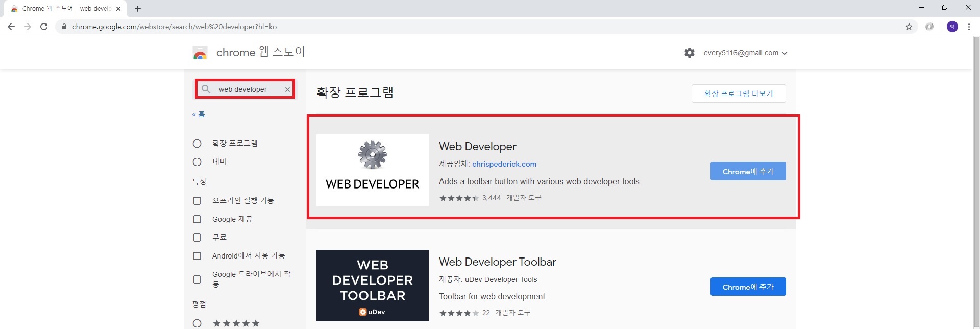This screenshot has width=980, height=329.
Task: Click the 특성 section label
Action: click(x=199, y=181)
